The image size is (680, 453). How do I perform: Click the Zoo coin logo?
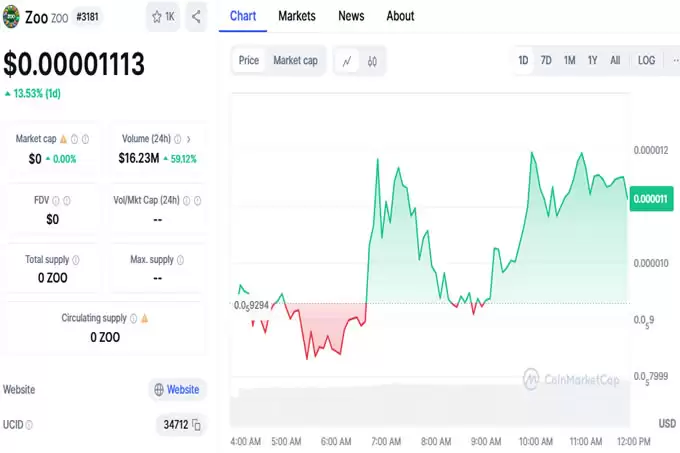[x=12, y=17]
